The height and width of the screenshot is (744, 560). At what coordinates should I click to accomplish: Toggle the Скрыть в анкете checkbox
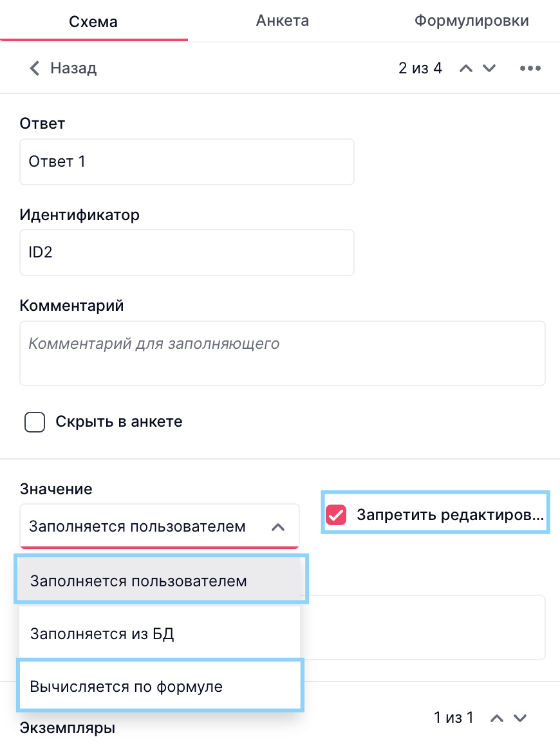(35, 422)
